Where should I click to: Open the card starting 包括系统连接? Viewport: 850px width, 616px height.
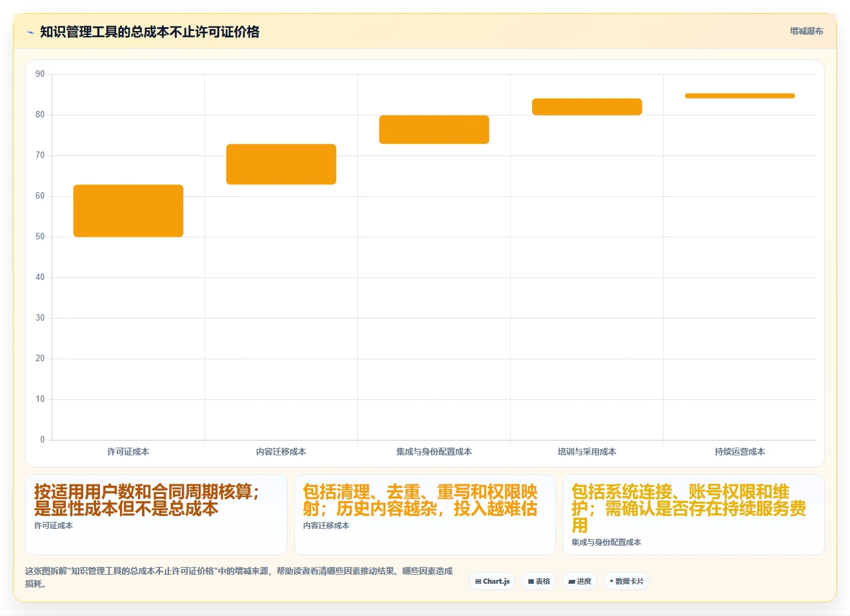click(693, 515)
